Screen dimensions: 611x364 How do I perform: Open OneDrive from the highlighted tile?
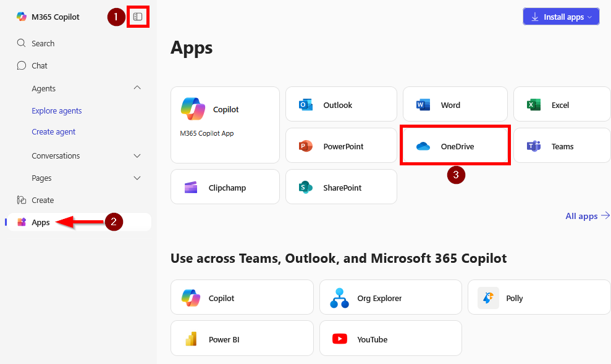click(x=455, y=145)
